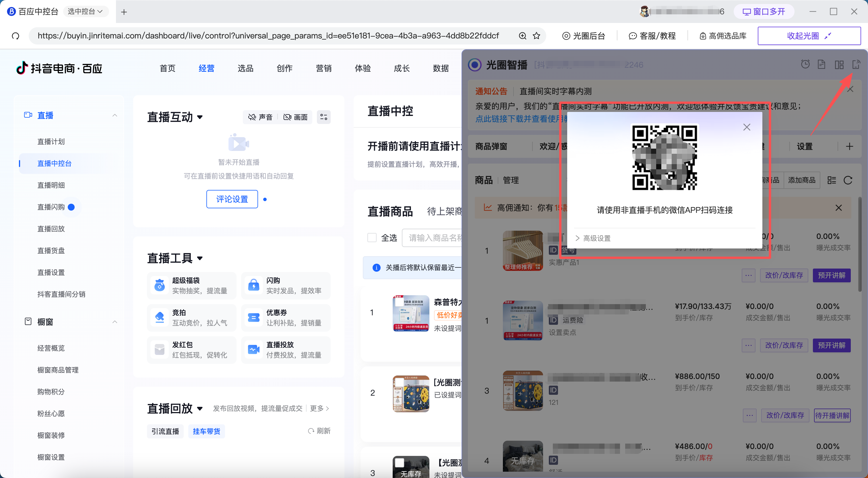Hide 画面 with the camera-off toggle

coord(296,117)
